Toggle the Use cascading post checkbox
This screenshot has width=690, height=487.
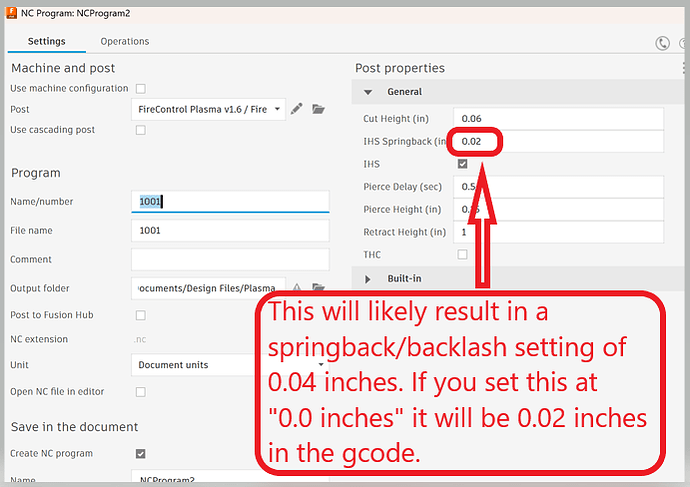(x=140, y=130)
